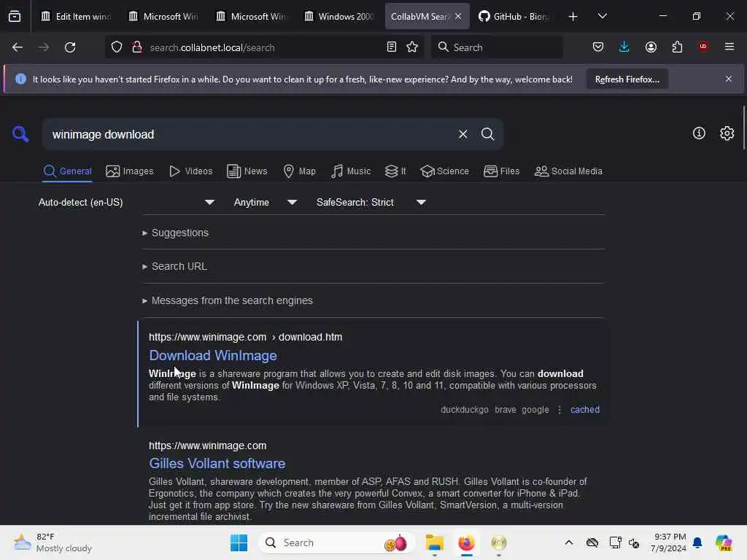Close the CollabVM Search tab
This screenshot has height=560, width=747.
pyautogui.click(x=458, y=16)
